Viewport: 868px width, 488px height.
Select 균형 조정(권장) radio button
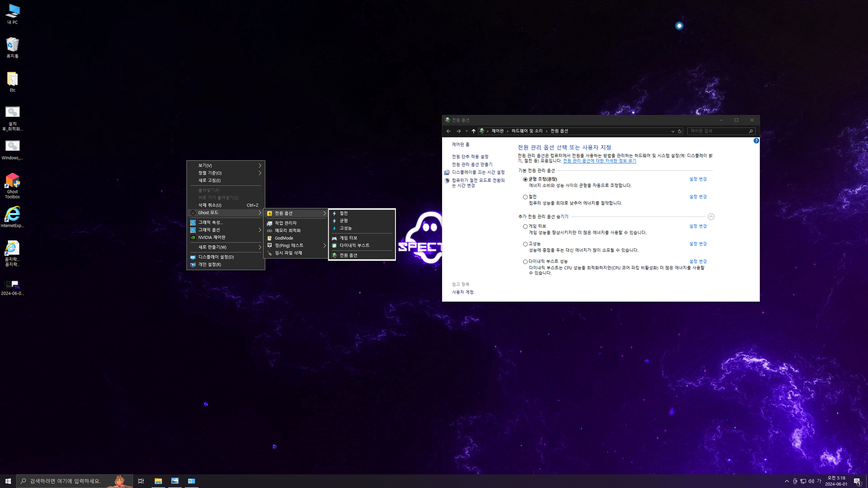(525, 179)
